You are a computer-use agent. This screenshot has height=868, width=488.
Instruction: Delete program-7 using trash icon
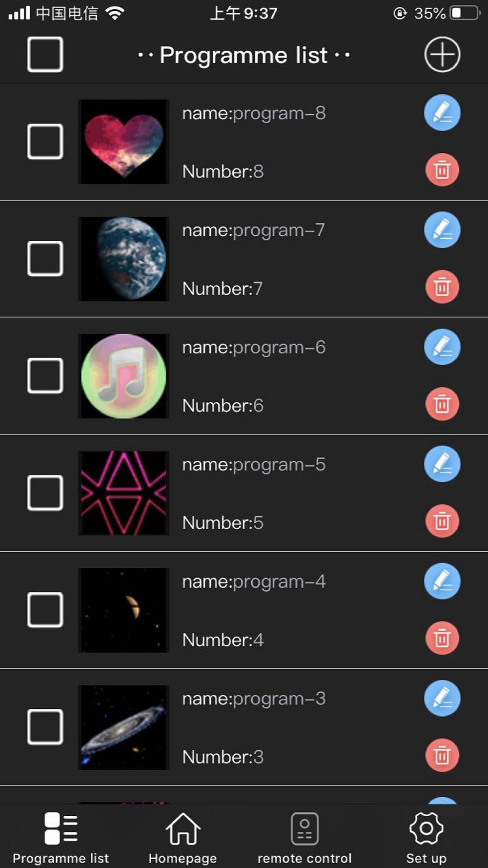tap(442, 287)
